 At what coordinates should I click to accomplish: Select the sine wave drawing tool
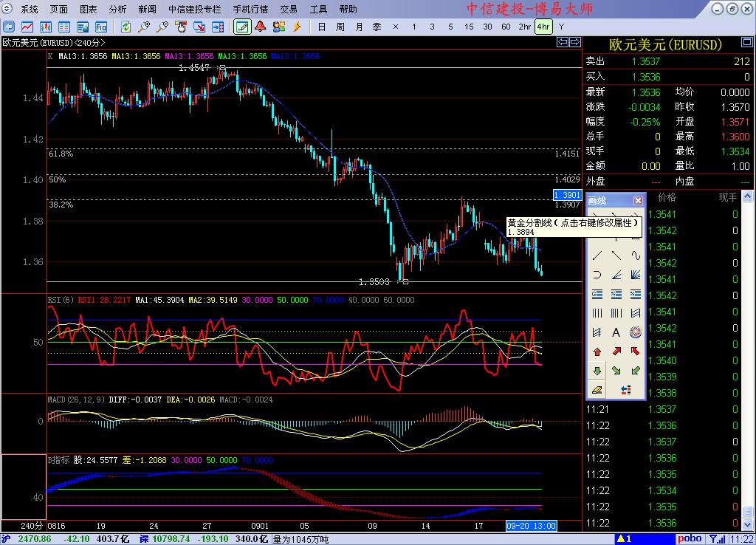(634, 256)
